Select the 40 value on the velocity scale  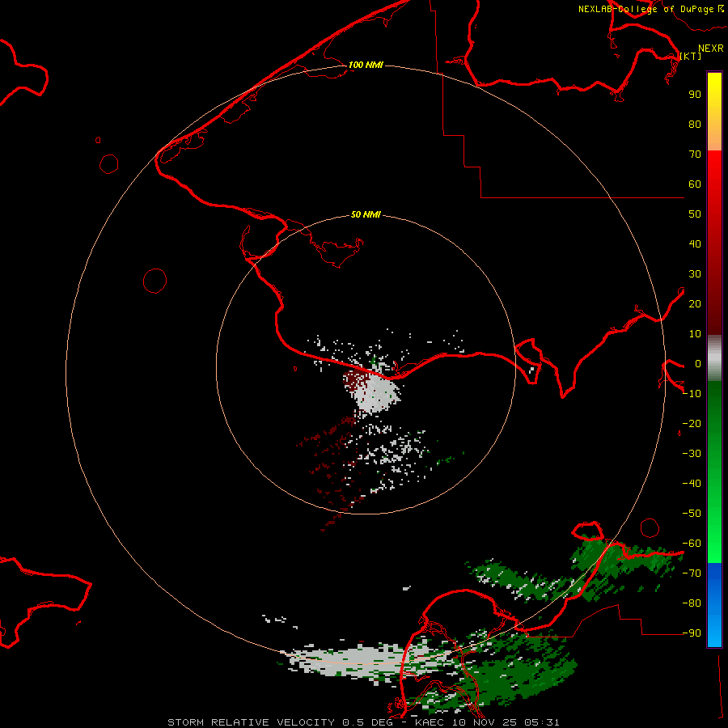[695, 244]
